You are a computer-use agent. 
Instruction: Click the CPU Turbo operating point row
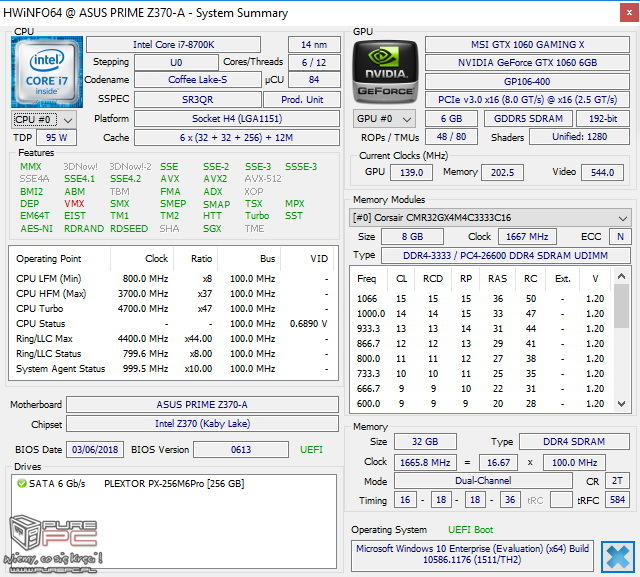click(x=173, y=308)
